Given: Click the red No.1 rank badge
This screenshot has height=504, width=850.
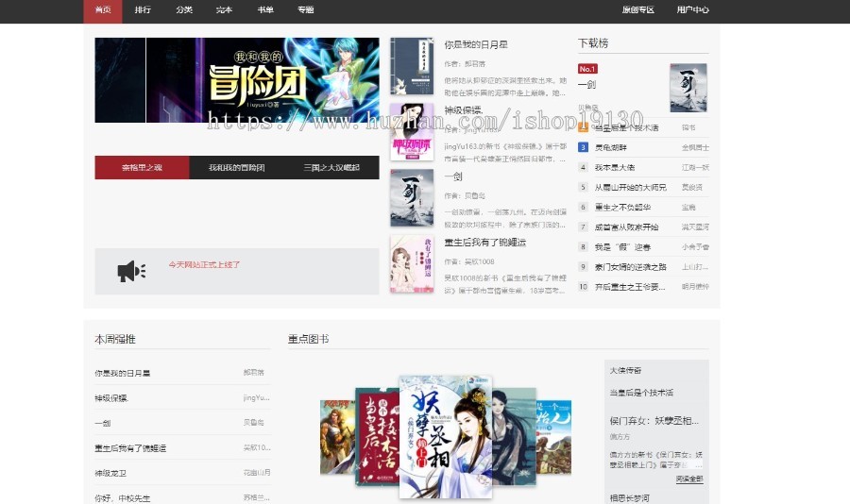Looking at the screenshot, I should [587, 69].
